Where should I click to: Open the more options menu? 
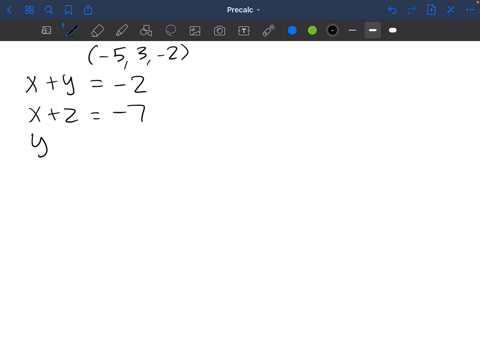click(470, 10)
